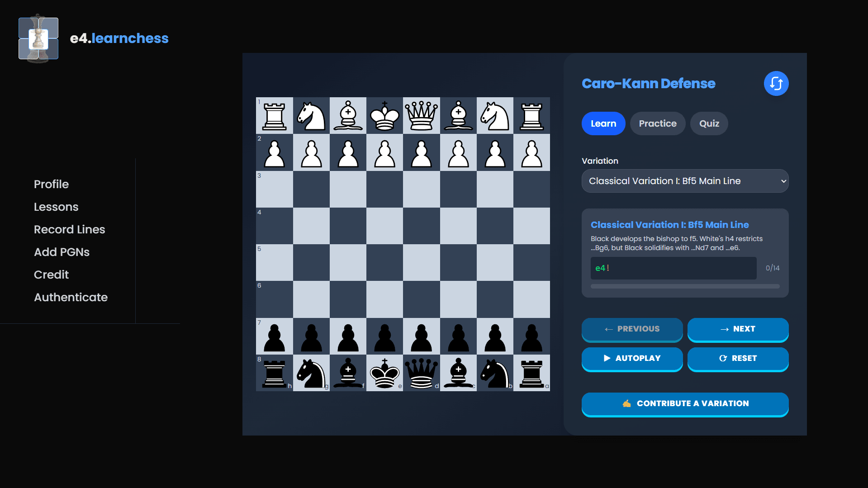Click the e4.learnchess logo icon
Viewport: 868px width, 488px height.
coord(38,38)
